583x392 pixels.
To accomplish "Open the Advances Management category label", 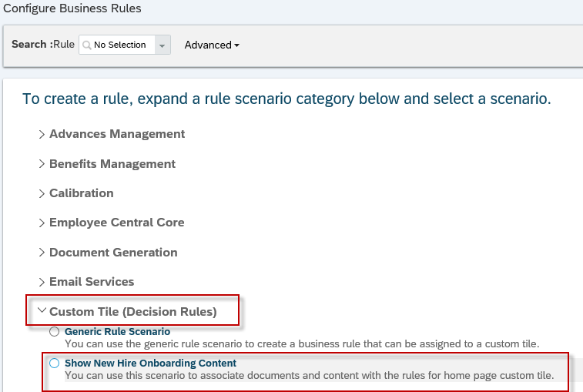I will tap(117, 134).
